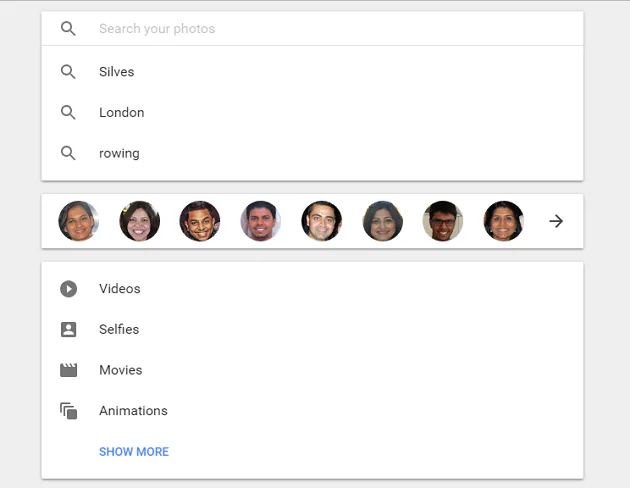Click the magnifier icon beside London
Viewport: 630px width, 488px height.
[68, 112]
